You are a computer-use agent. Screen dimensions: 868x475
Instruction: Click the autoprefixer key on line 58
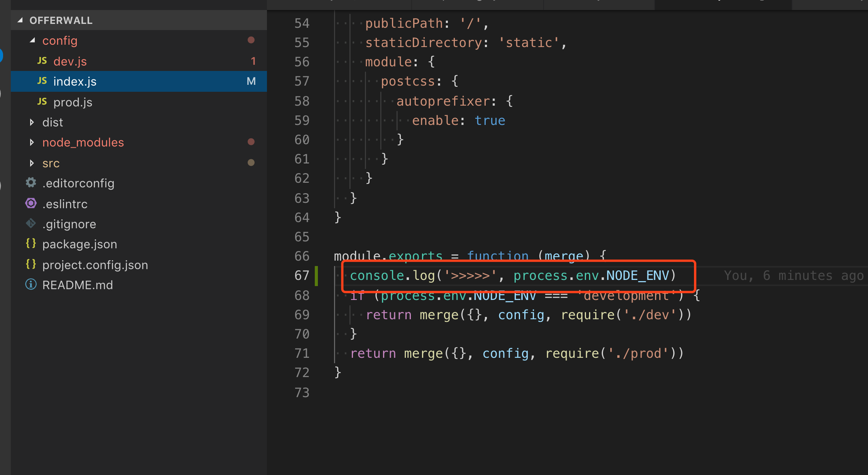443,101
